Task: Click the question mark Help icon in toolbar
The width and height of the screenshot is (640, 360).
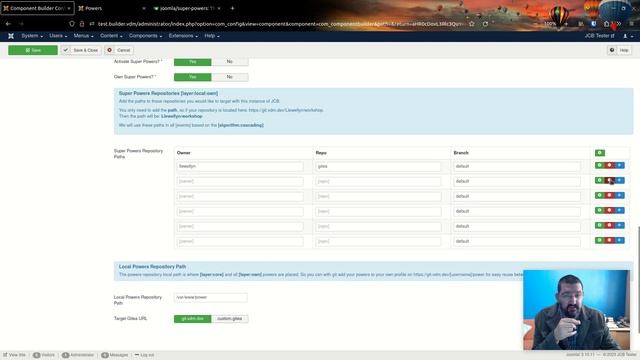Action: [x=612, y=50]
